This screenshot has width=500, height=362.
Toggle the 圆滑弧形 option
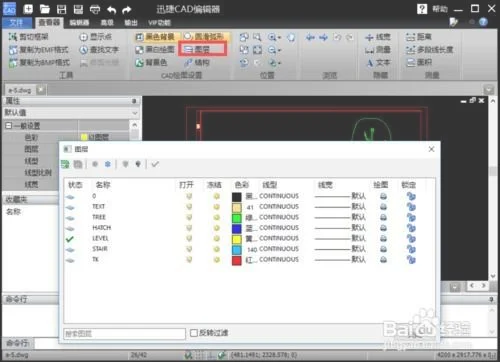click(203, 36)
